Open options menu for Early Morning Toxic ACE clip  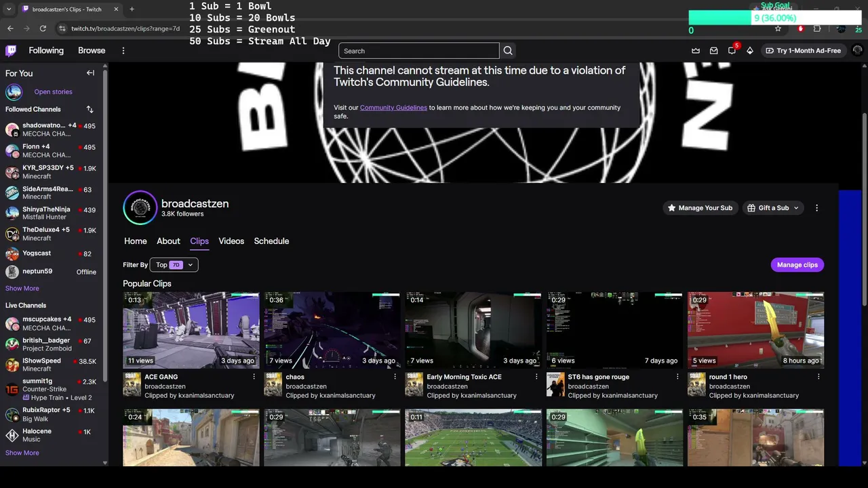click(536, 377)
